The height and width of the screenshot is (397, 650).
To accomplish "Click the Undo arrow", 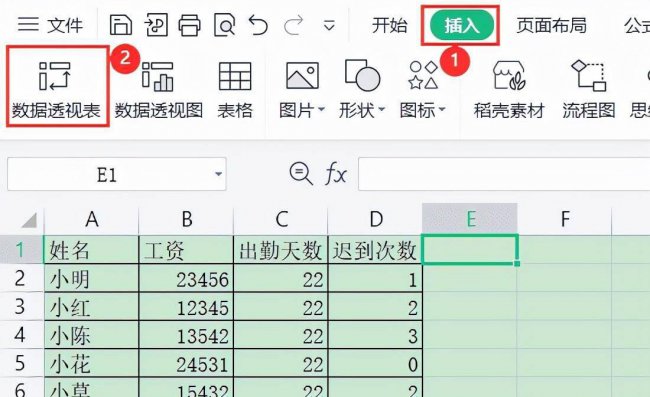I will pyautogui.click(x=258, y=25).
